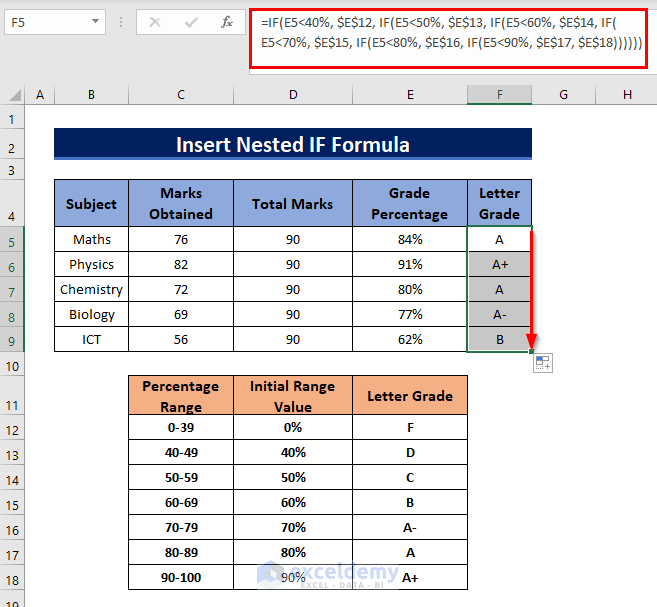Click the grade percentage 62%
This screenshot has height=607, width=657.
410,339
